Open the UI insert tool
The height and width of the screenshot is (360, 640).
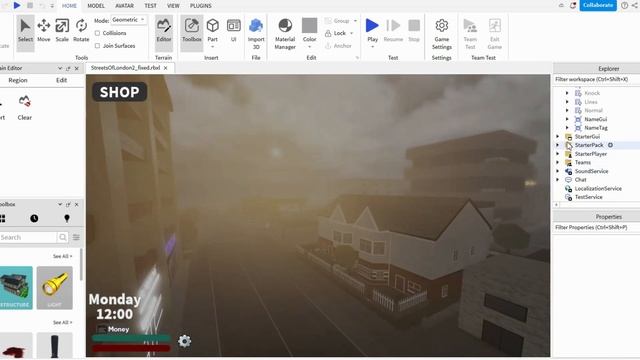[233, 31]
